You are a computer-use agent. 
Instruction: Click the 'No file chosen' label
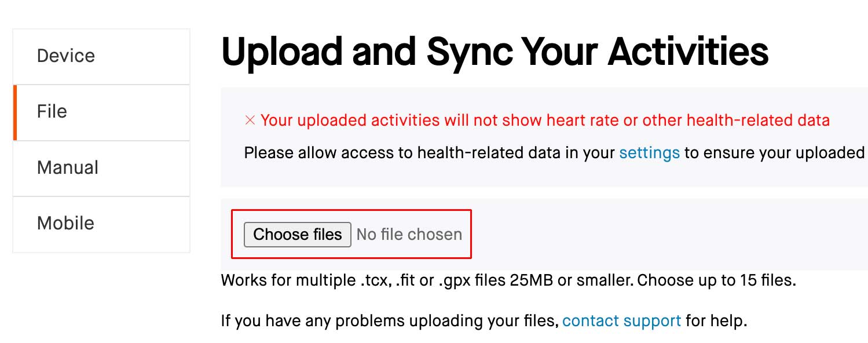pyautogui.click(x=409, y=235)
